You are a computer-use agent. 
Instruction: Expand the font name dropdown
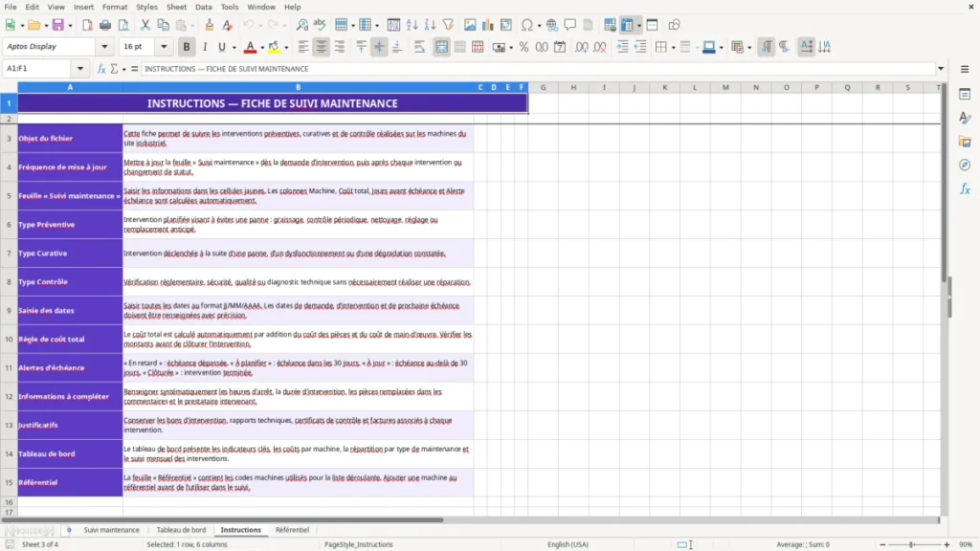point(104,46)
